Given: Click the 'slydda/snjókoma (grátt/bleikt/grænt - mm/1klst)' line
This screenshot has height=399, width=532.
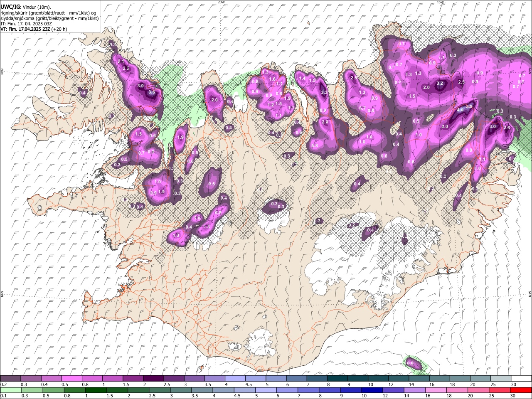Looking at the screenshot, I should pos(49,18).
